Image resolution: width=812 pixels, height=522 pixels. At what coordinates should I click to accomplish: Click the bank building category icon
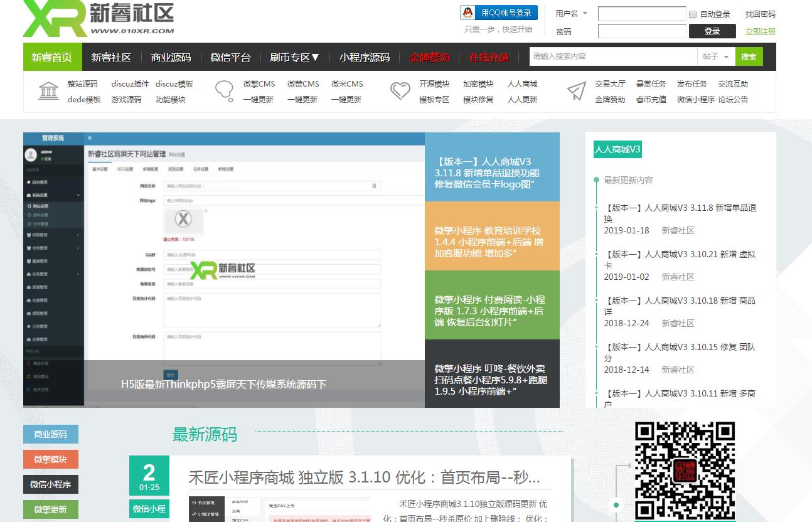click(x=49, y=91)
